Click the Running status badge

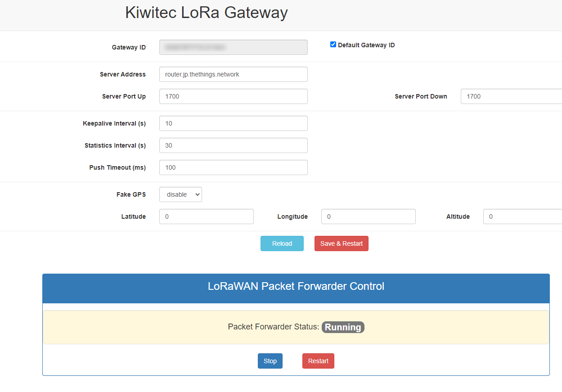pyautogui.click(x=343, y=327)
